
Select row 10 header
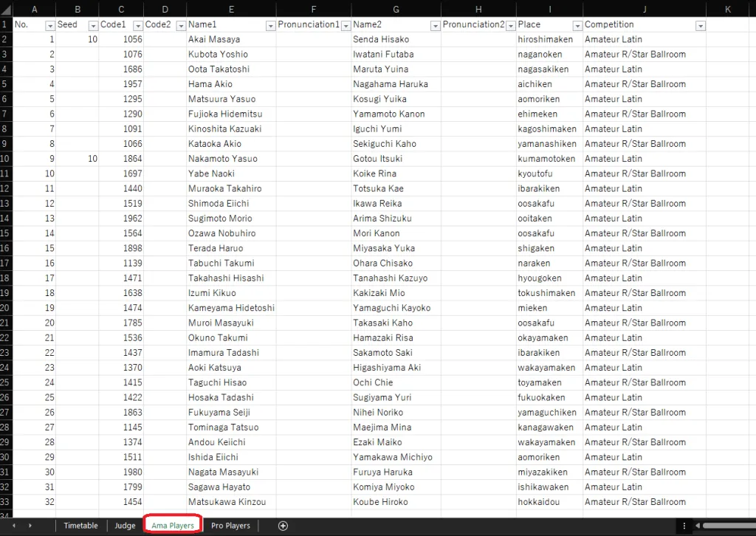click(6, 159)
